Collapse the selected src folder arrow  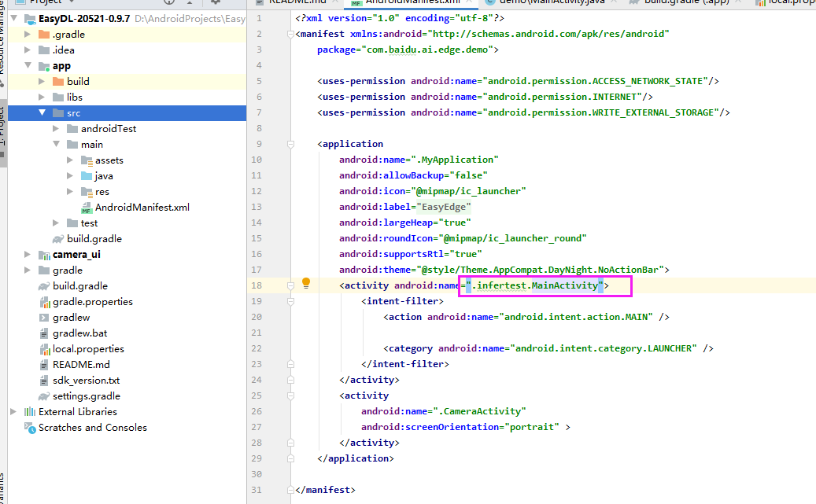click(42, 113)
